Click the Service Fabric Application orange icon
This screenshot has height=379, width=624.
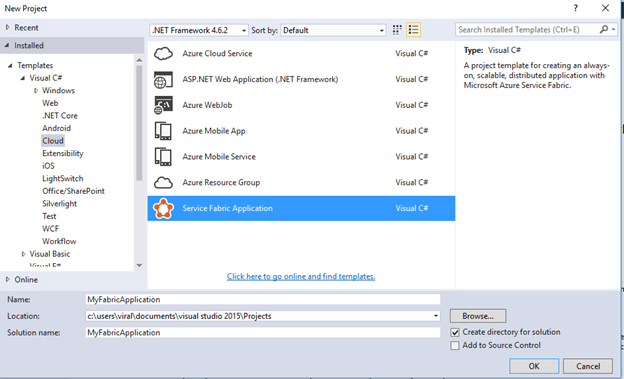click(x=164, y=208)
